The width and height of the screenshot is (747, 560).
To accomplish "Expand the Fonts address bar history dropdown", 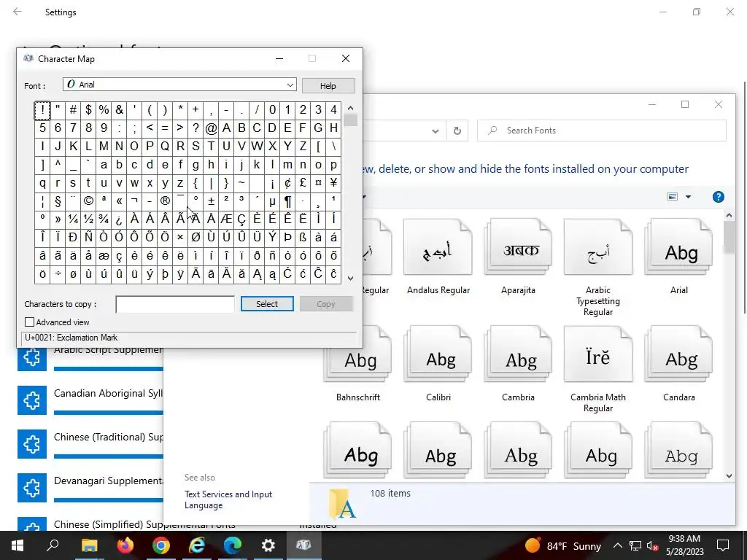I will pos(435,131).
